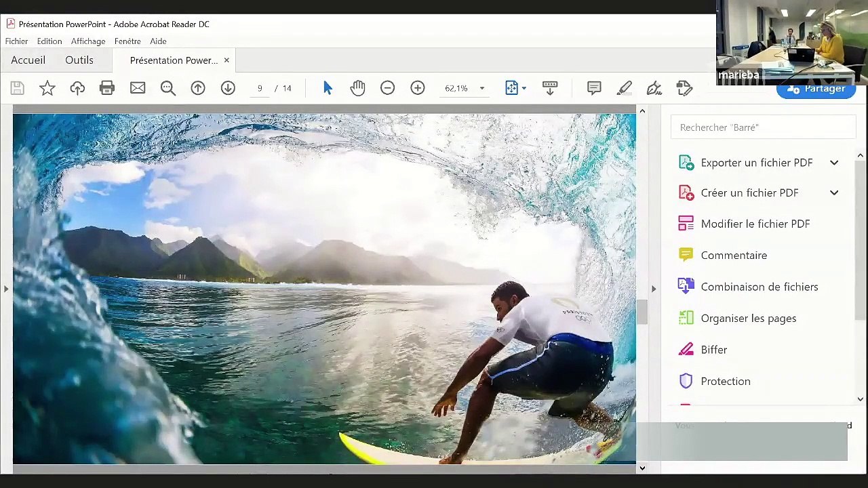Screen dimensions: 868x488
Task: Go to next page arrow
Action: pos(228,88)
